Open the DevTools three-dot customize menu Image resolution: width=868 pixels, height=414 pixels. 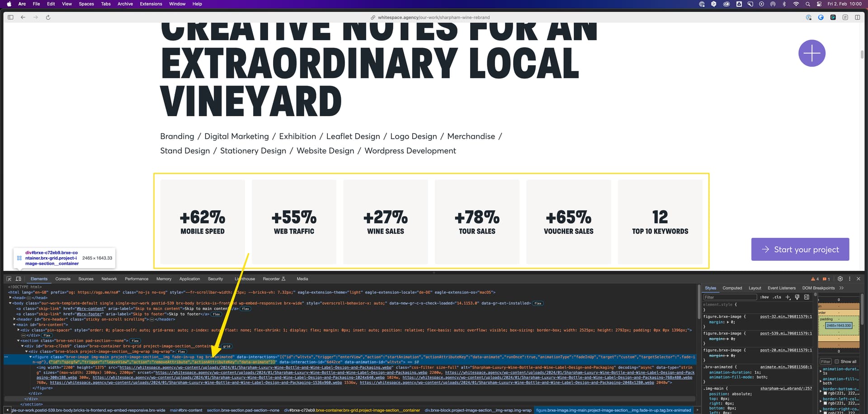[849, 279]
